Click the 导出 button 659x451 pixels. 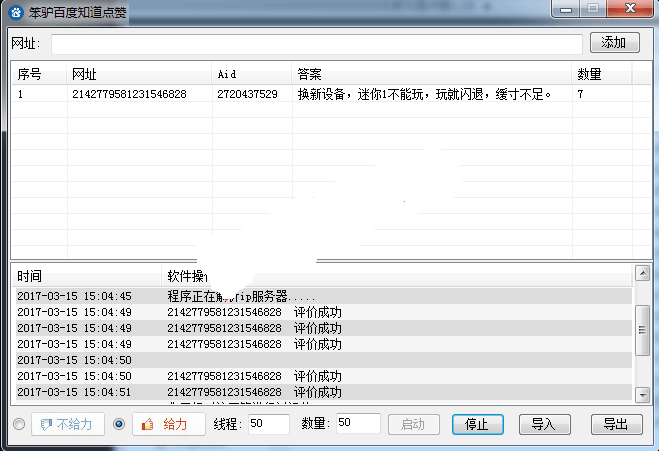tap(617, 425)
